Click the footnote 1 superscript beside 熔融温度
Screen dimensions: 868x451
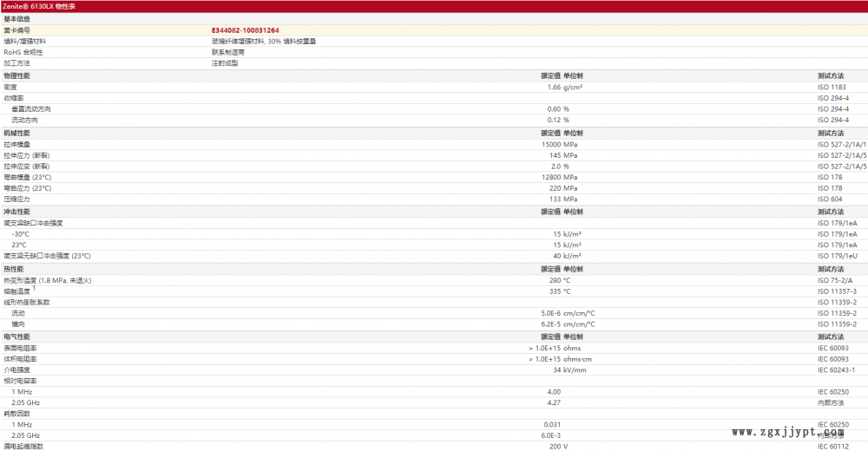coord(34,289)
